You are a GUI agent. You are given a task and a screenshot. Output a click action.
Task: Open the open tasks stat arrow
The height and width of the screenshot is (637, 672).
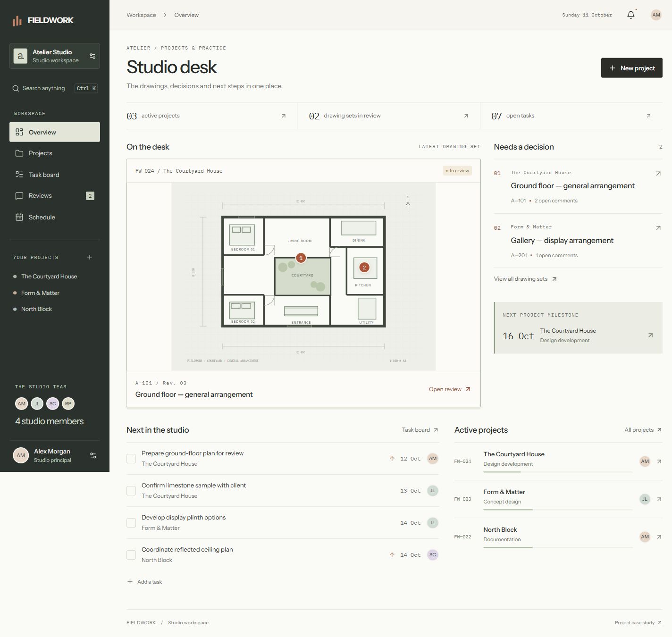click(x=648, y=116)
